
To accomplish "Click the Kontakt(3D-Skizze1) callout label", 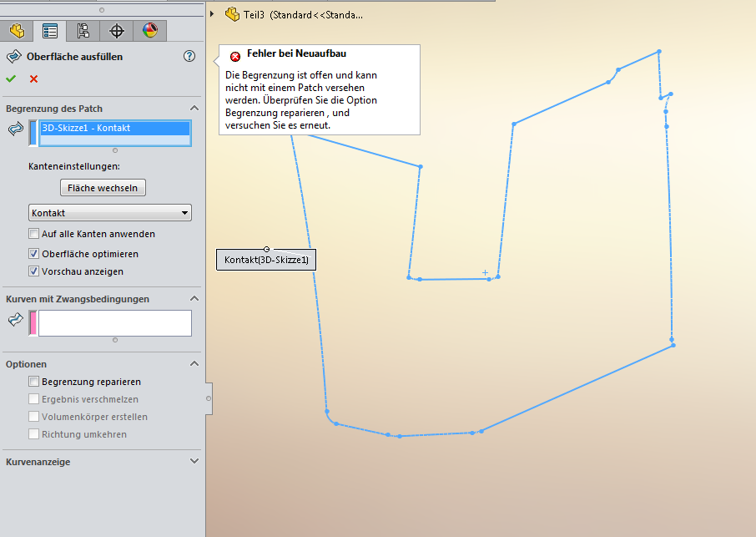I will pos(266,260).
